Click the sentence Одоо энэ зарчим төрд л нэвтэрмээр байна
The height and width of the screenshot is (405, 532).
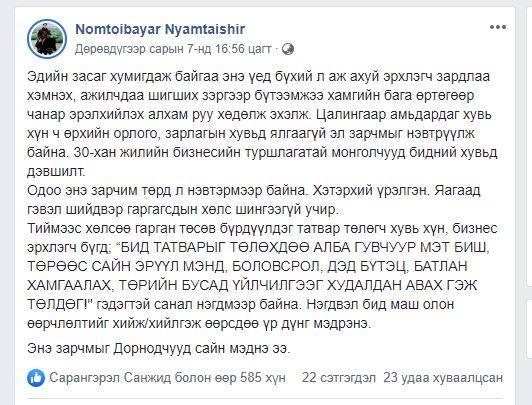click(167, 191)
